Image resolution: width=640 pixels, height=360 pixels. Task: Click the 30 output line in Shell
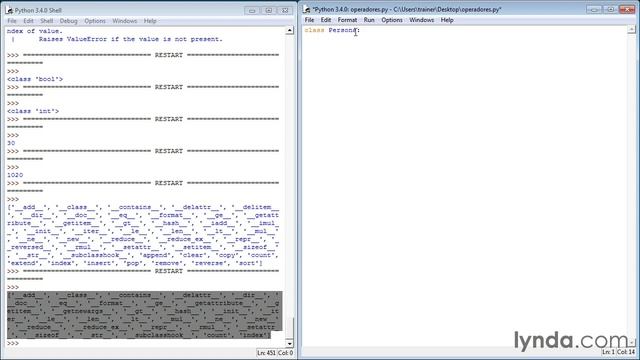click(11, 143)
